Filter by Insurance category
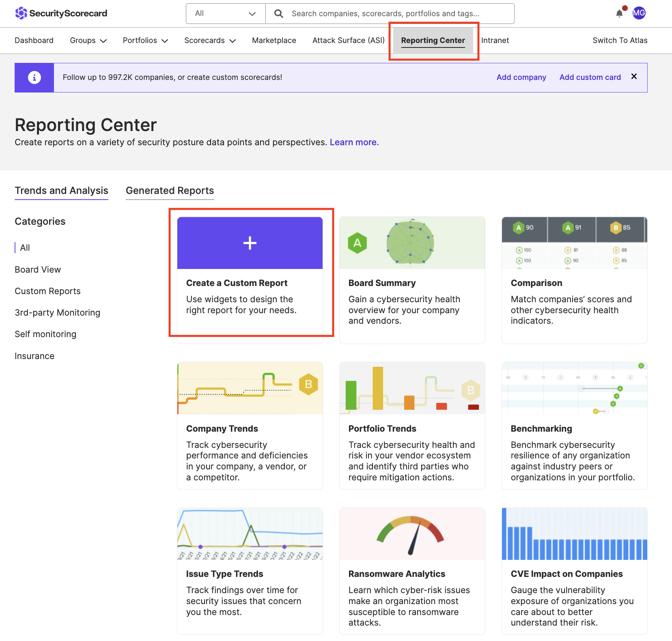672x641 pixels. (x=34, y=356)
